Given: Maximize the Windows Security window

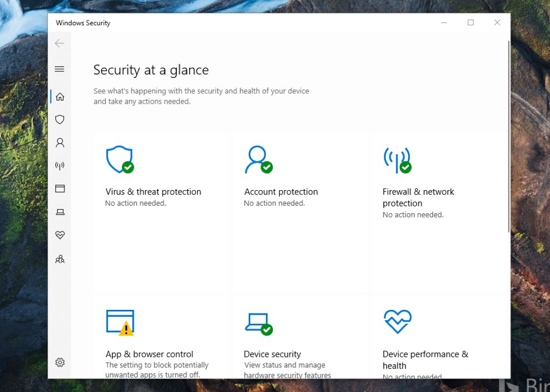Looking at the screenshot, I should pos(471,23).
